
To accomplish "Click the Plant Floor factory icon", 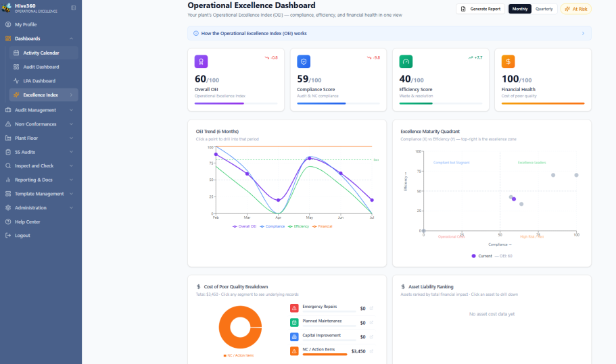I will [8, 138].
